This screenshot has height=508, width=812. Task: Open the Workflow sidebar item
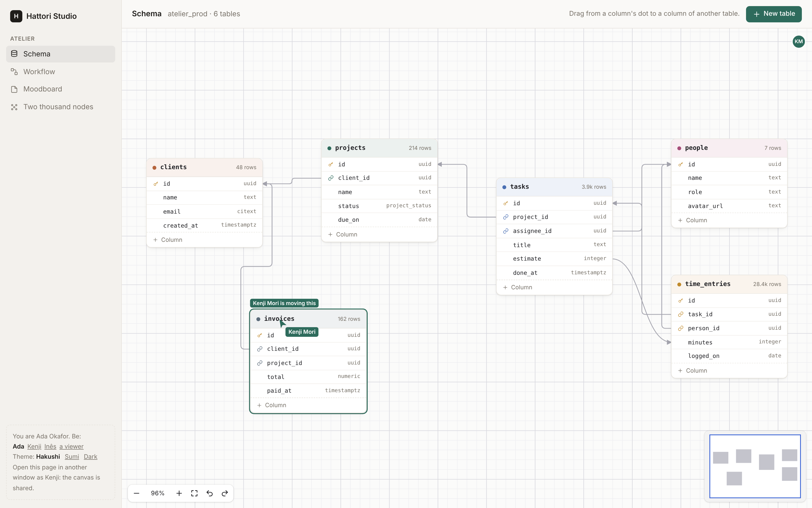[x=60, y=72]
